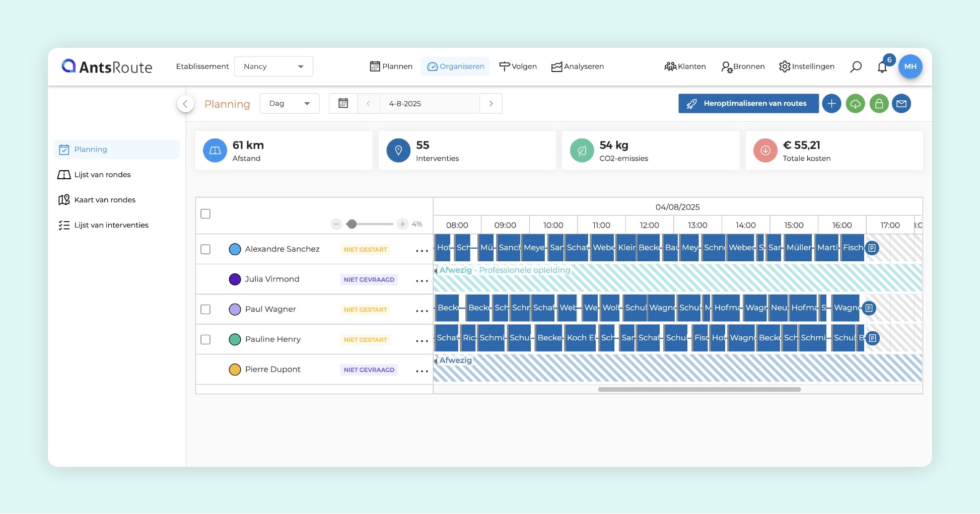Expand the Dag view dropdown
The width and height of the screenshot is (980, 514).
[x=289, y=103]
